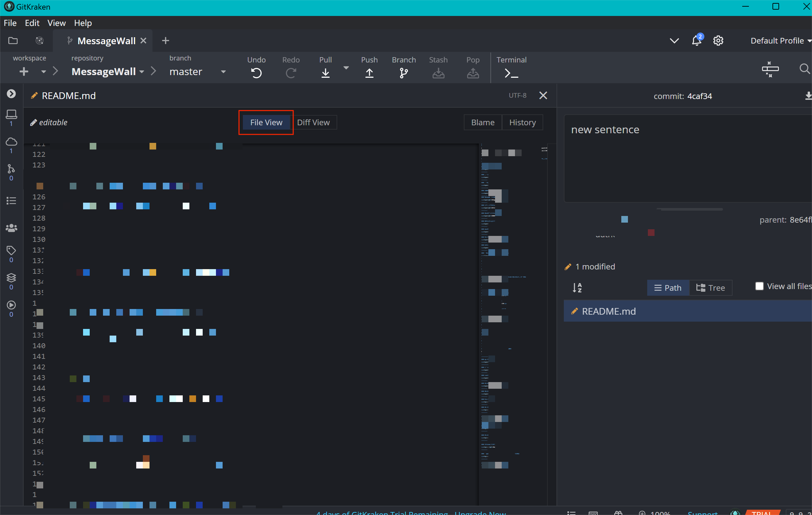Open the master branch dropdown

click(223, 72)
